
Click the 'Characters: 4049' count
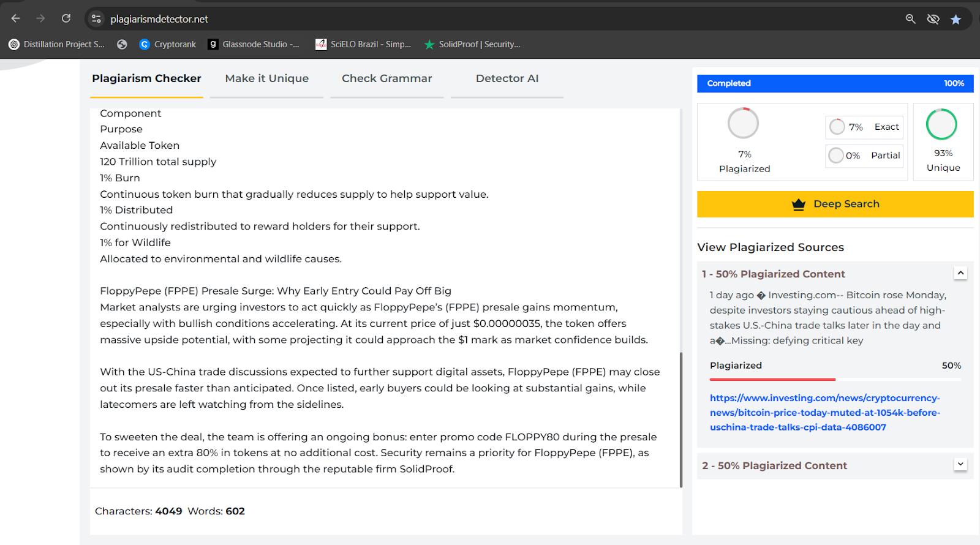pyautogui.click(x=138, y=511)
